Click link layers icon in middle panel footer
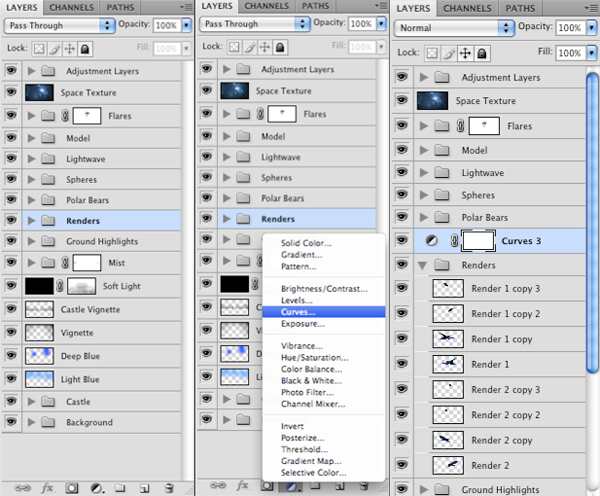The image size is (600, 496). 218,486
